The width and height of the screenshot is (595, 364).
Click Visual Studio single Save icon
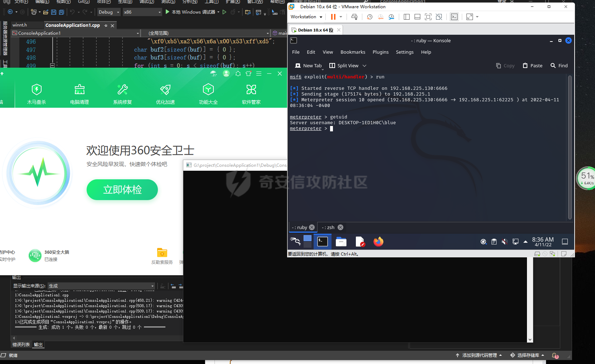(x=54, y=12)
